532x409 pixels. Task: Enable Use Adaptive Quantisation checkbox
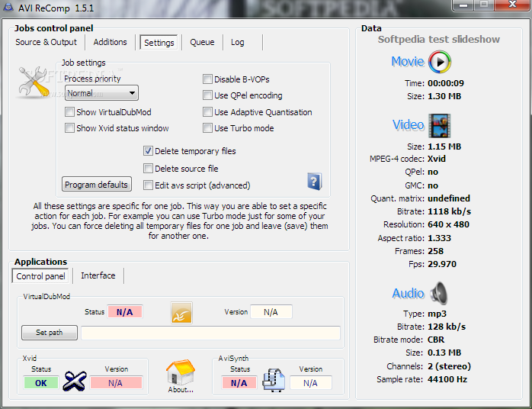207,111
